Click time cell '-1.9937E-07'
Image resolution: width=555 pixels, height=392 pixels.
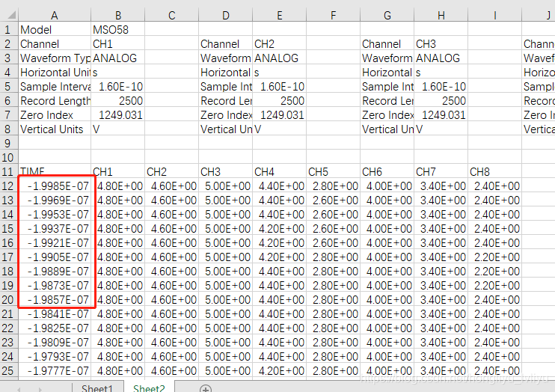55,228
